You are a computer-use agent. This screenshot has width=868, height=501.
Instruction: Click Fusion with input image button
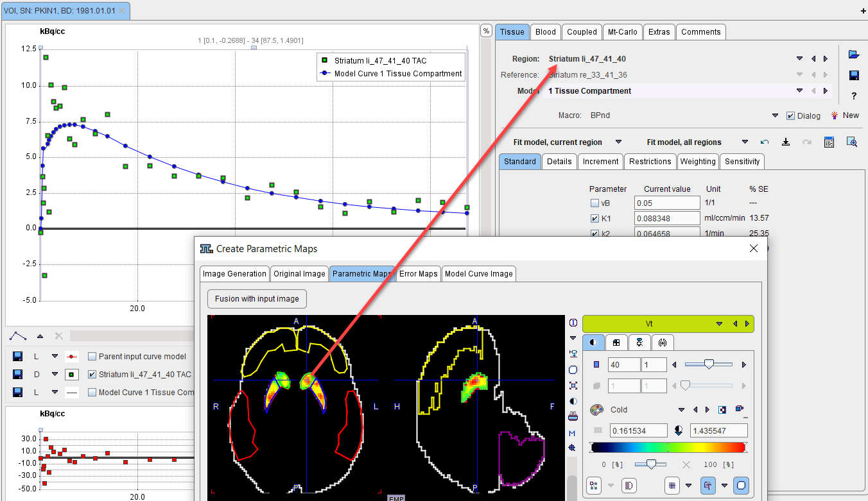(x=257, y=298)
